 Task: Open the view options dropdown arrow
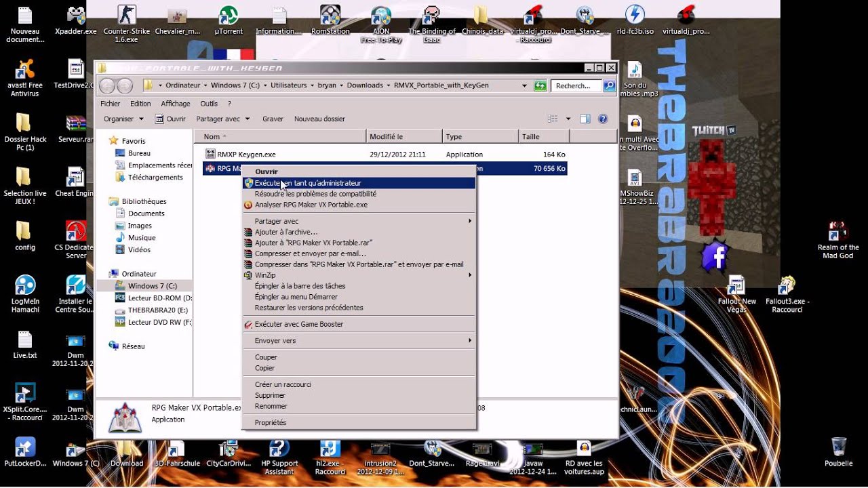(568, 119)
